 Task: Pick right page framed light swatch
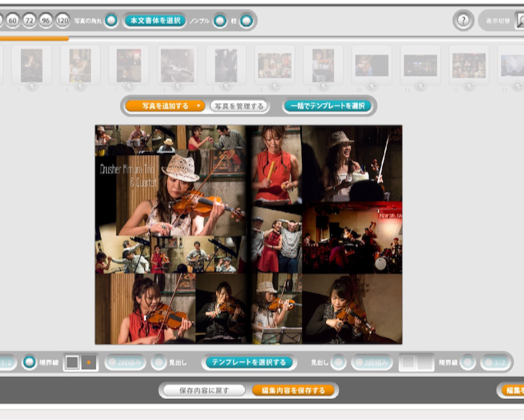click(408, 362)
